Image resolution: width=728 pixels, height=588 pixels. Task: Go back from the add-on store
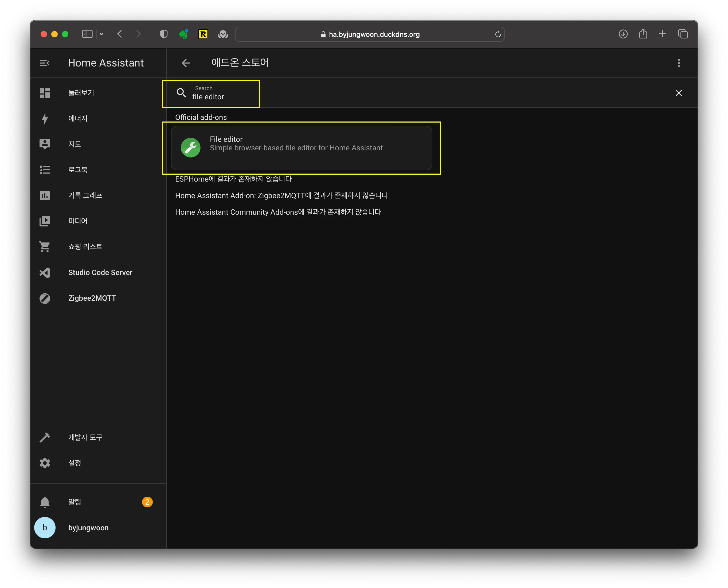point(186,63)
